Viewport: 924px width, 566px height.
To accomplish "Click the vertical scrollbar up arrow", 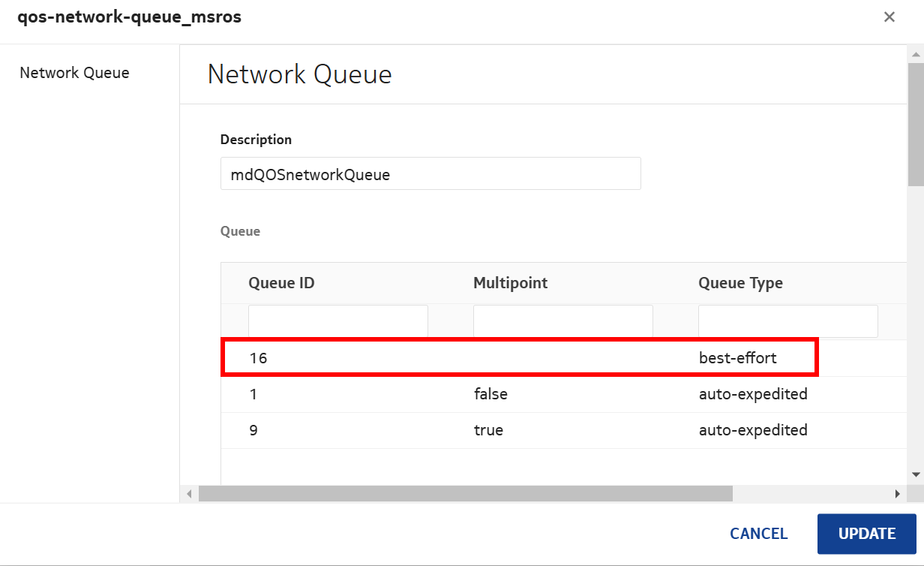I will pos(915,54).
